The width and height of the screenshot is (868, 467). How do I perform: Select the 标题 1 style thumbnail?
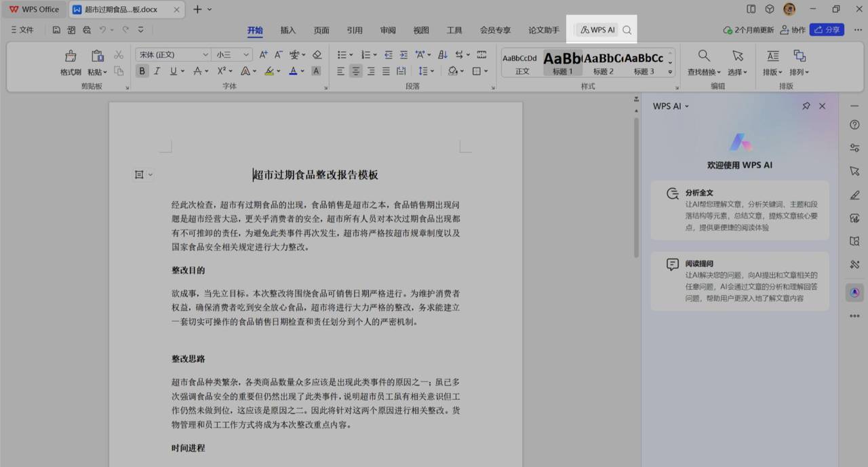[562, 62]
